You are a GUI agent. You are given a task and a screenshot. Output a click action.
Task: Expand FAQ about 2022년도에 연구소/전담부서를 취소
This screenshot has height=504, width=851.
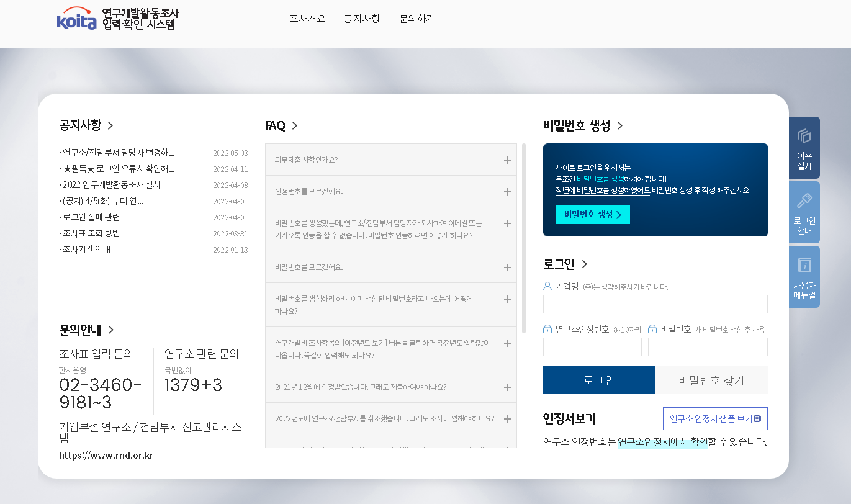(391, 418)
